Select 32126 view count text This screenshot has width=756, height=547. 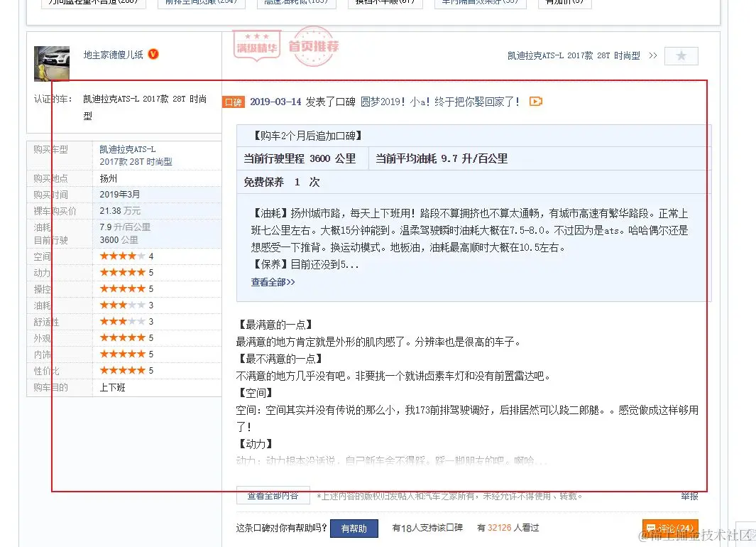(x=499, y=528)
